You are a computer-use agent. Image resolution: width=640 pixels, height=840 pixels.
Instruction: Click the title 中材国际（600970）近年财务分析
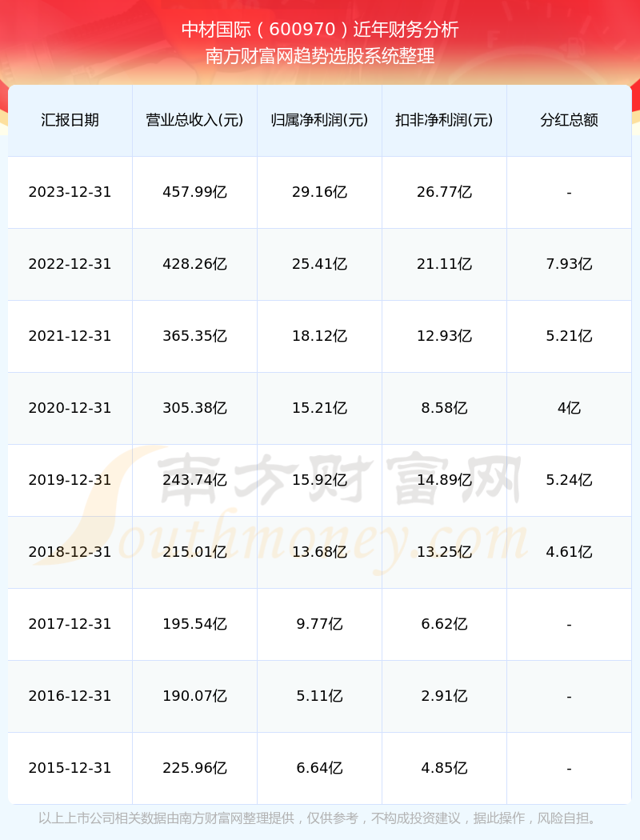[320, 30]
